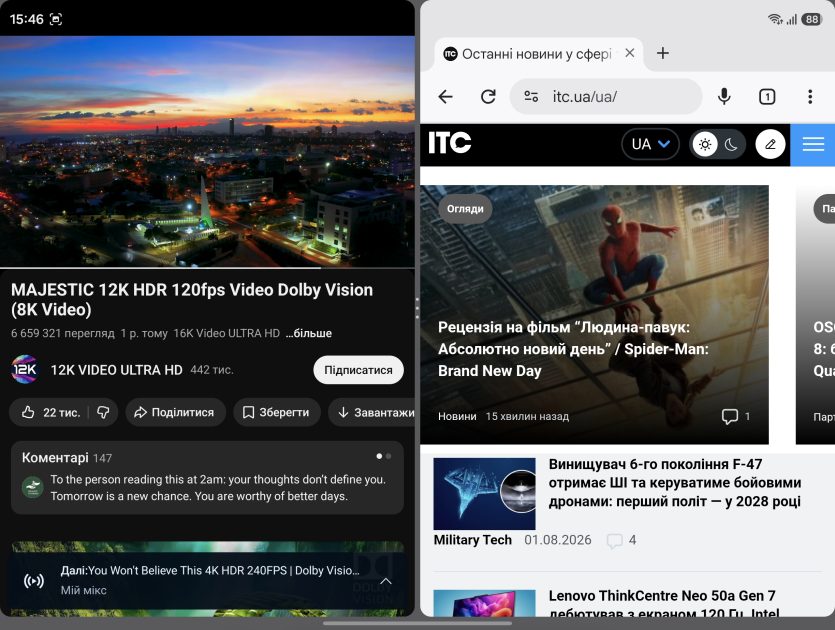Reload the itc.ua page
835x630 pixels.
click(x=488, y=96)
